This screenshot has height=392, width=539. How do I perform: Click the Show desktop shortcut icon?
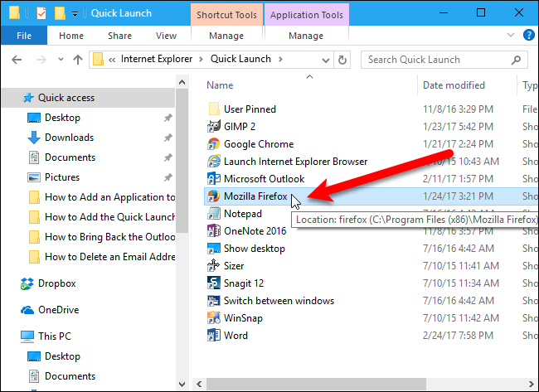tap(213, 249)
